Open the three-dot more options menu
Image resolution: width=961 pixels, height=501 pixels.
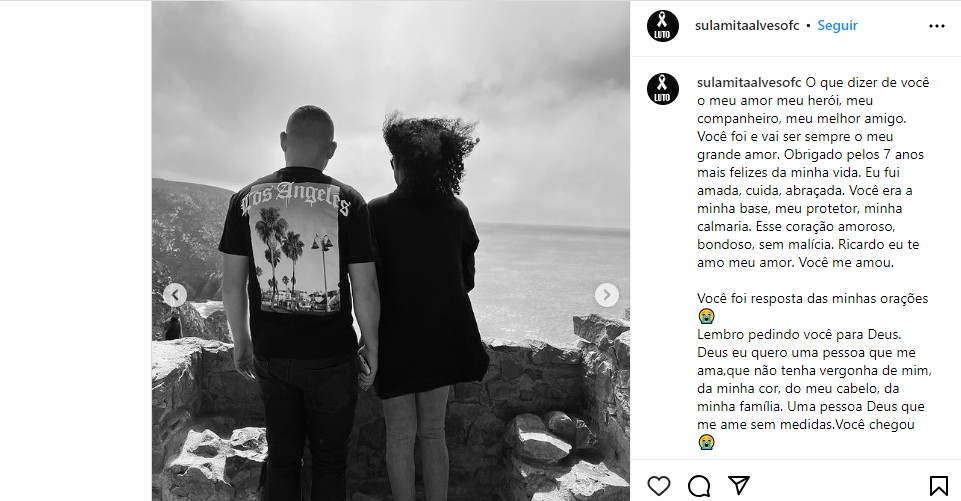pos(936,26)
